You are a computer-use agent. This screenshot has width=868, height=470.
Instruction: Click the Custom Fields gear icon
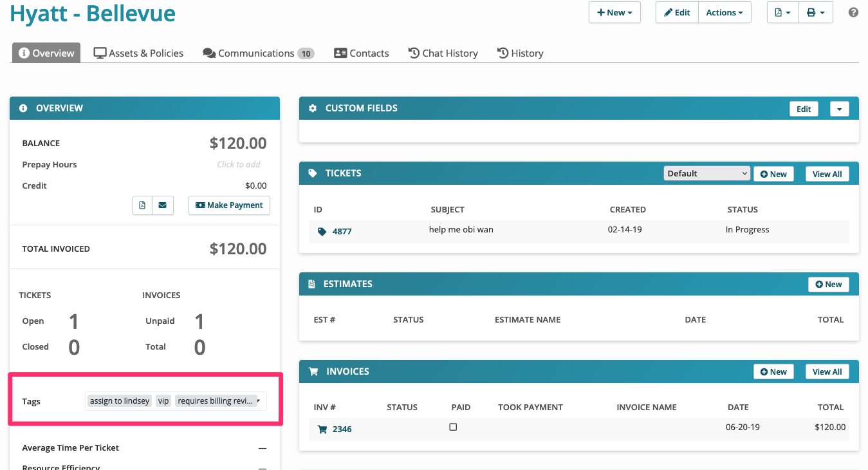click(313, 108)
